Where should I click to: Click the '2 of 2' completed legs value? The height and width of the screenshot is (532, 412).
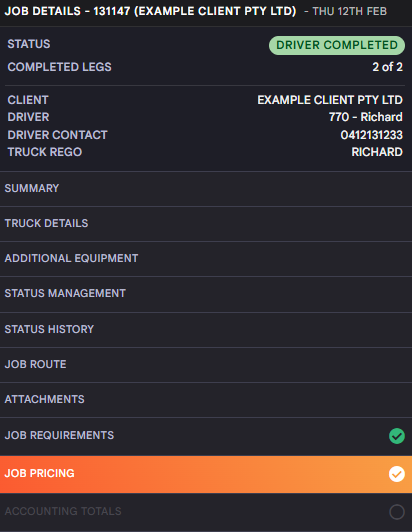point(388,67)
